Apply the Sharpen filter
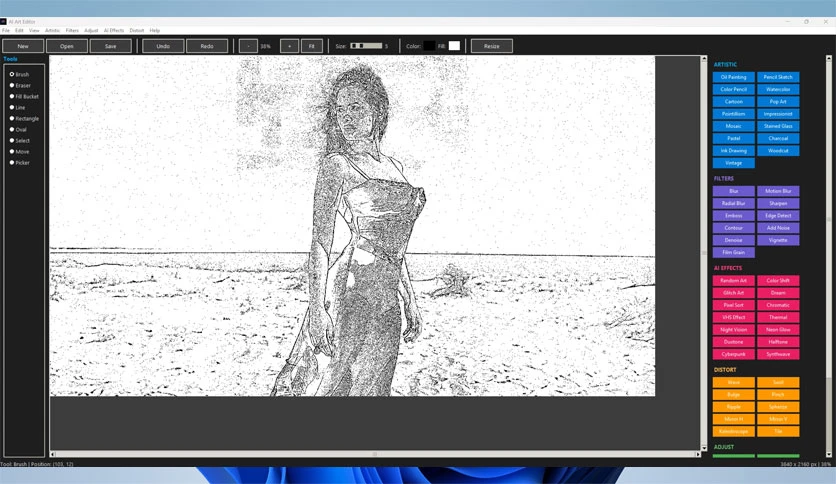836x484 pixels. (x=778, y=203)
